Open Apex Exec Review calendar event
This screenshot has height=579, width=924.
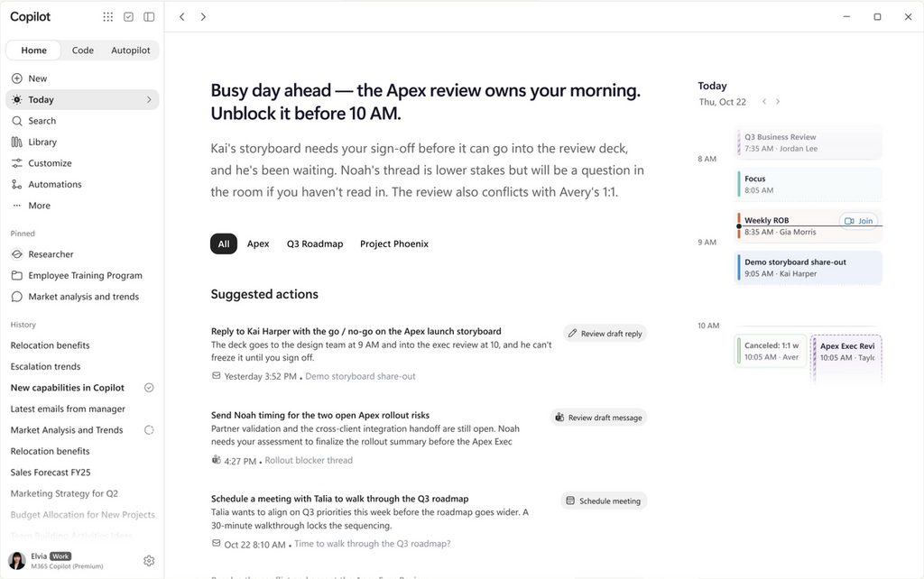point(846,358)
